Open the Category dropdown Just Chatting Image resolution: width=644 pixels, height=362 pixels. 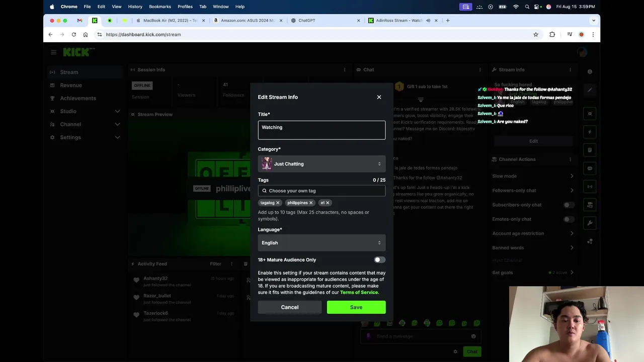coord(321,164)
